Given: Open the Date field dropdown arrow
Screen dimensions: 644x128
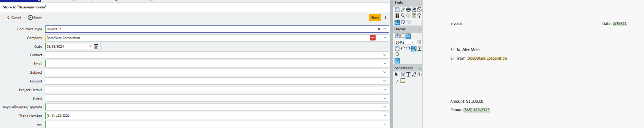Looking at the screenshot, I should (90, 46).
